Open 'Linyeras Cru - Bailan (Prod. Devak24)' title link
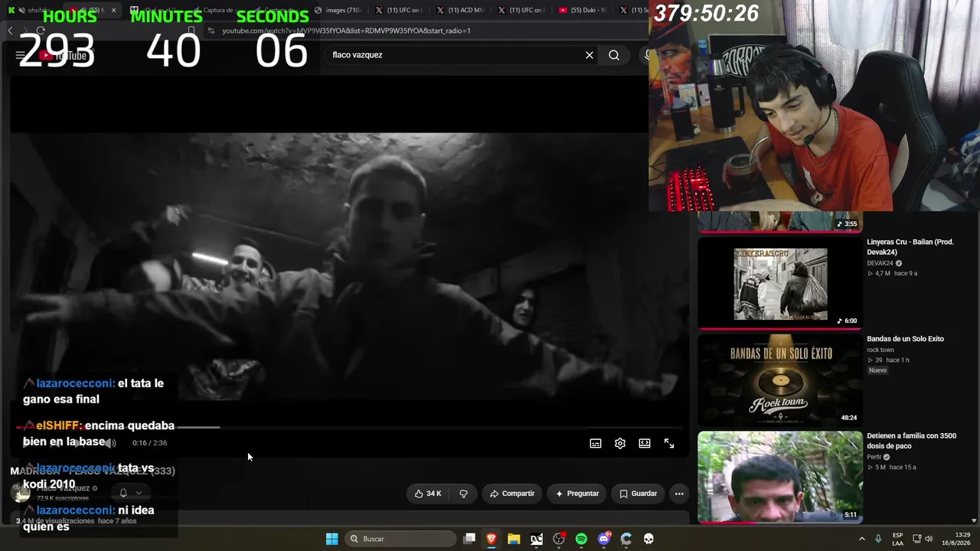 pos(910,247)
